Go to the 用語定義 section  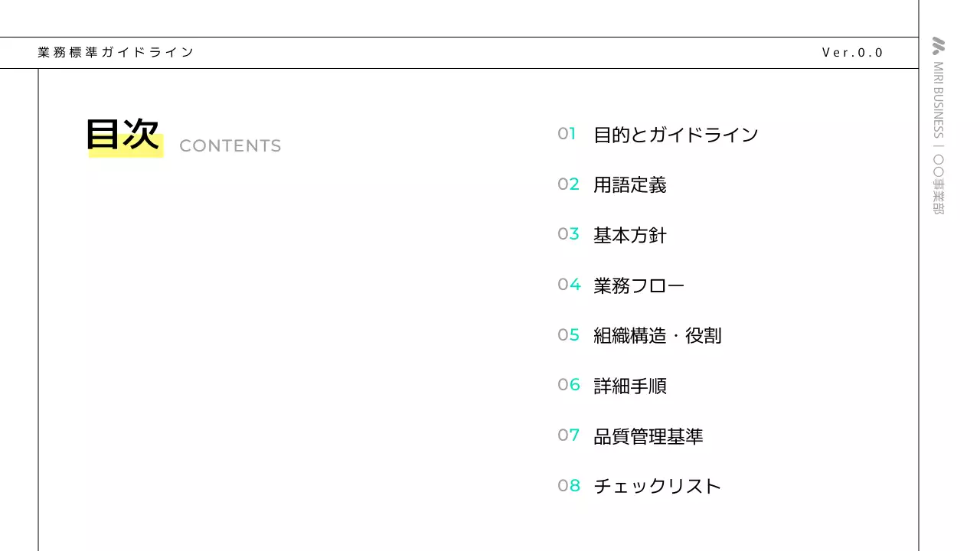click(629, 185)
